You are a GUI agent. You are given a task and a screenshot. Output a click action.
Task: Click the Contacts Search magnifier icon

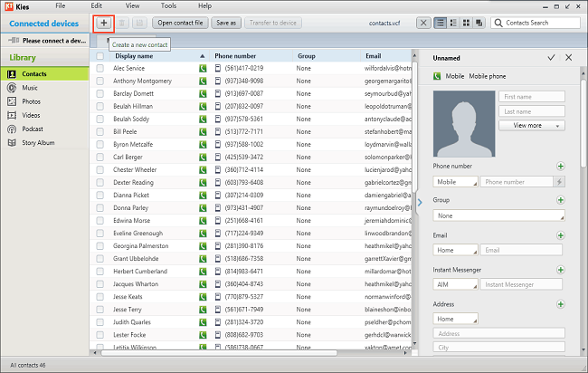coord(498,23)
